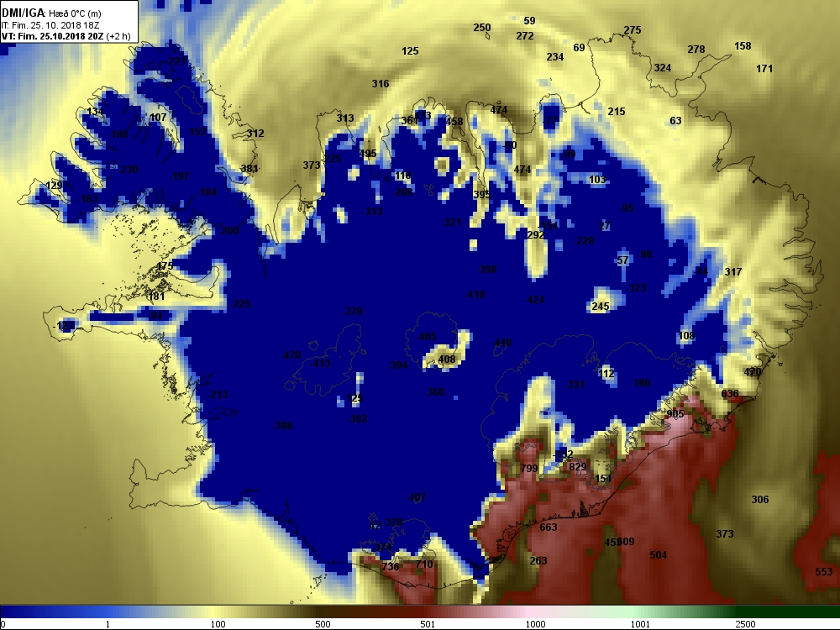The width and height of the screenshot is (840, 630).
Task: Click the map value '171'
Action: pos(764,69)
